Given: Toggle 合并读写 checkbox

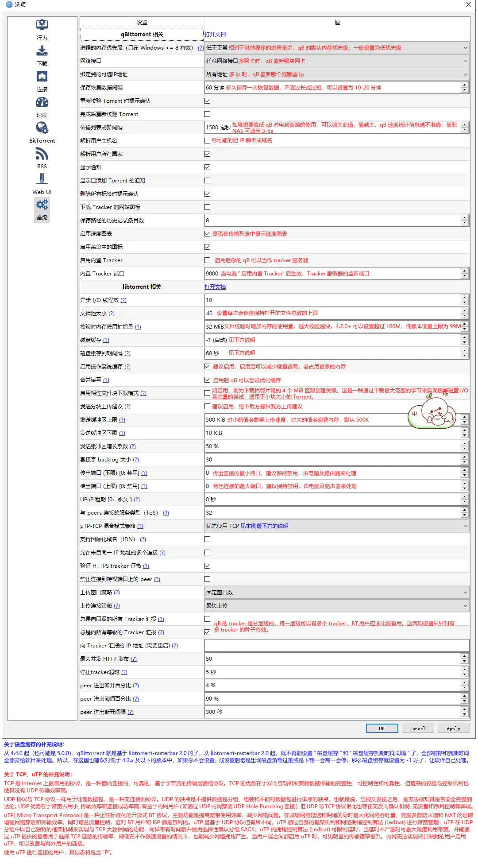Looking at the screenshot, I should (x=207, y=380).
